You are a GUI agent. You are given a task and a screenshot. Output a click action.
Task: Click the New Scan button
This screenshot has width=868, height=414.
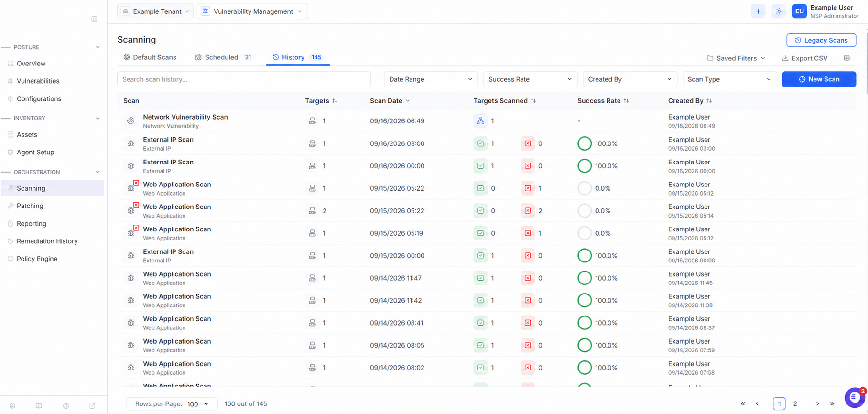click(819, 79)
